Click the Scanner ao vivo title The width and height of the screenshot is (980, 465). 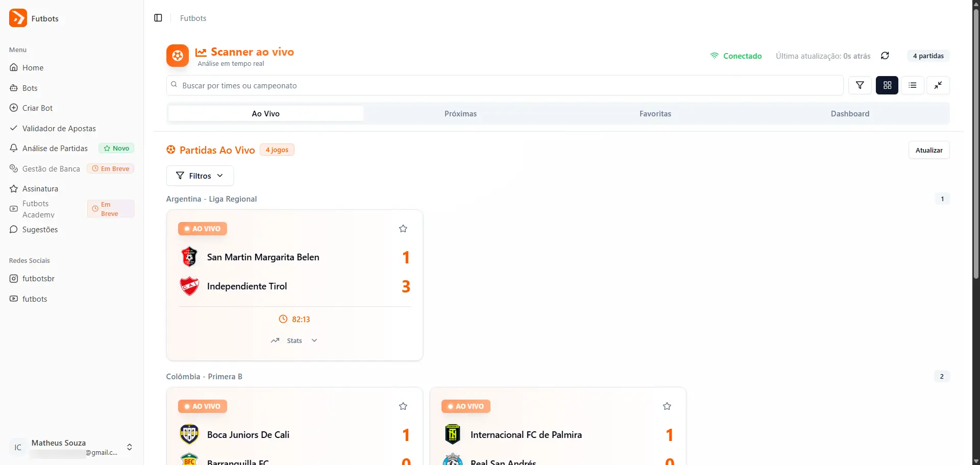click(252, 52)
